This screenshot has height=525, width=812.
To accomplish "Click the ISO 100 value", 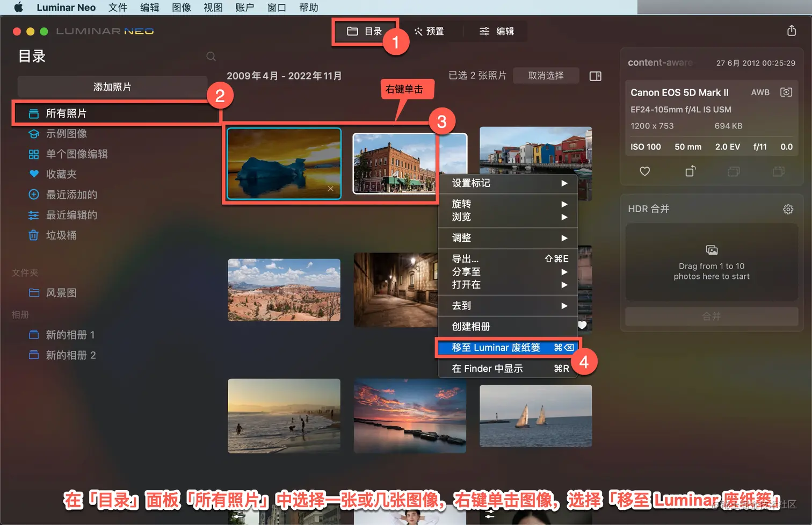I will pos(646,147).
